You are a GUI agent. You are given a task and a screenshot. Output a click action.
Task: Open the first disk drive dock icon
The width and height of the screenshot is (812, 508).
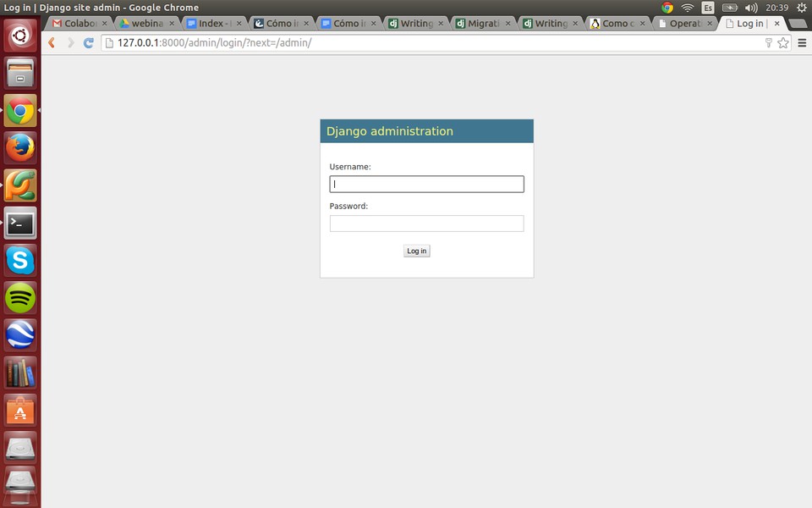pyautogui.click(x=20, y=447)
